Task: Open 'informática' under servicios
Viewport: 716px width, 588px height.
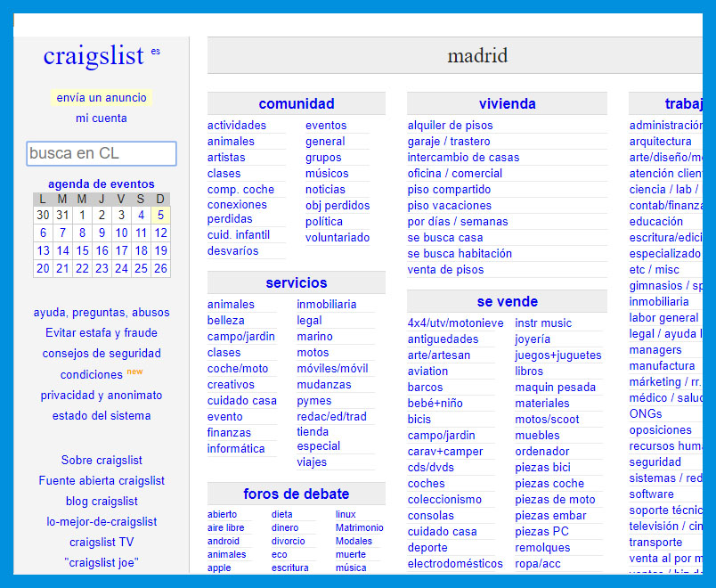Action: (x=236, y=448)
